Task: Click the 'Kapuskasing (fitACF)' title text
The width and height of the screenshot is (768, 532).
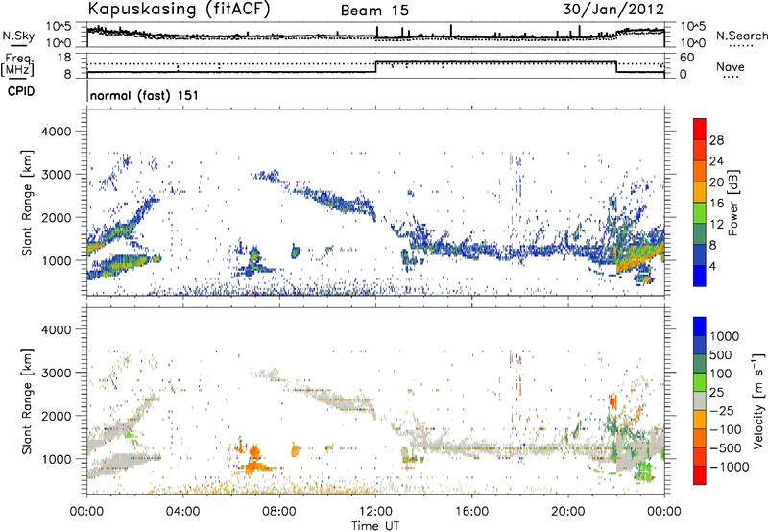Action: [179, 10]
